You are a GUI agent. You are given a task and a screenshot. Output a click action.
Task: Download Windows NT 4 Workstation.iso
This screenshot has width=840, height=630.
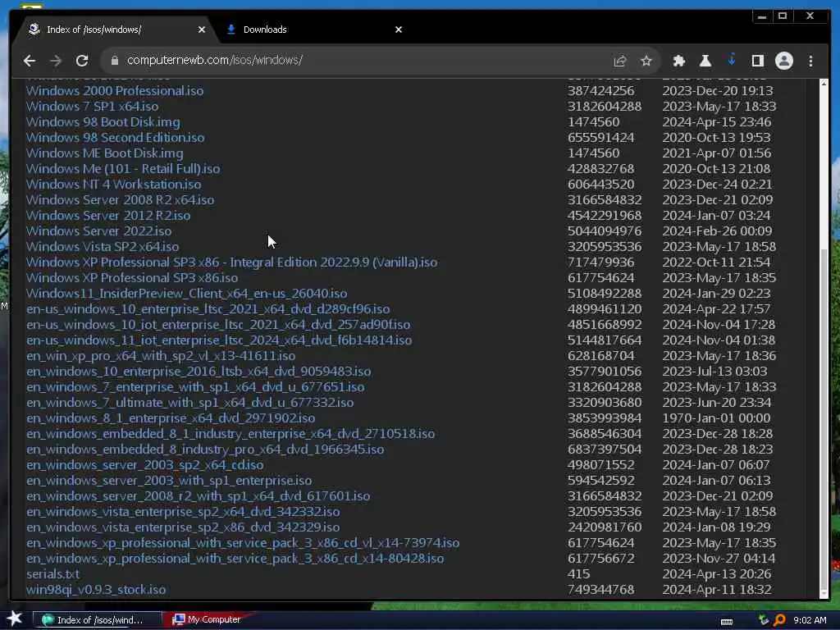113,184
